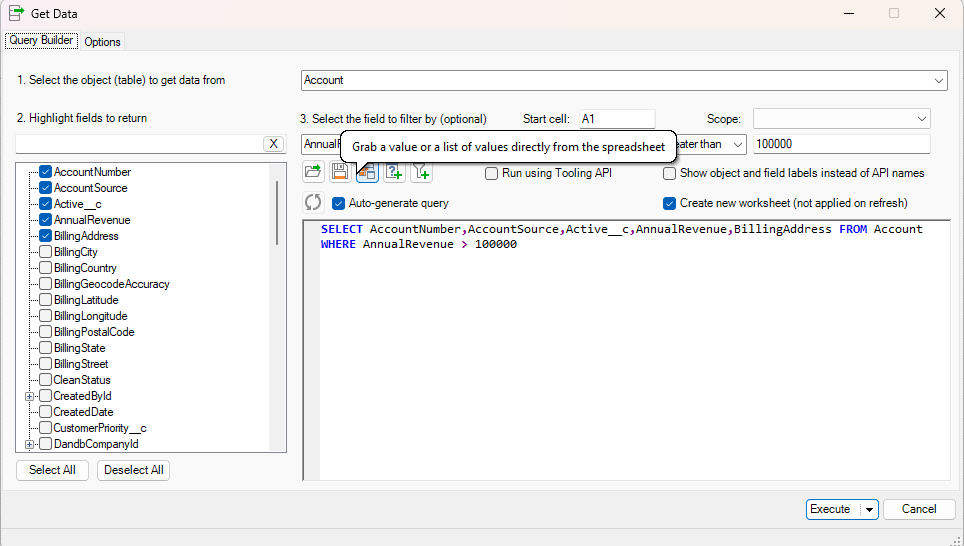Disable the Auto-generate query checkbox
Viewport: 964px width, 546px height.
pyautogui.click(x=338, y=203)
